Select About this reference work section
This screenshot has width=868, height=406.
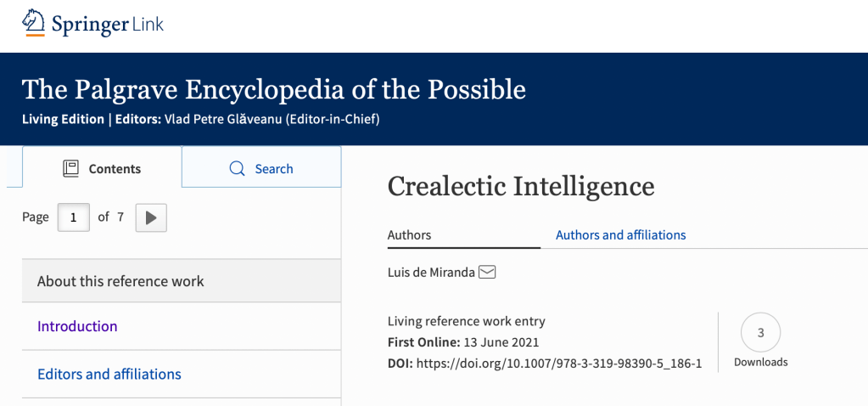120,281
